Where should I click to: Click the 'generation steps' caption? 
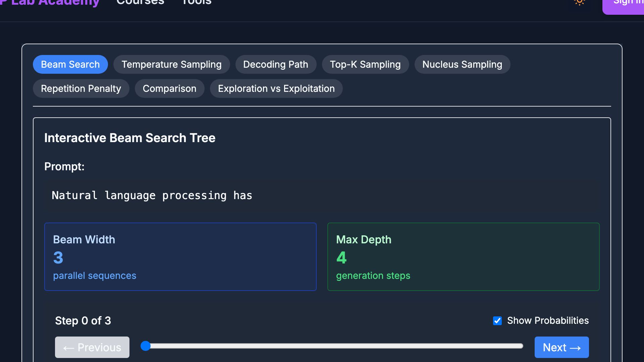[373, 276]
